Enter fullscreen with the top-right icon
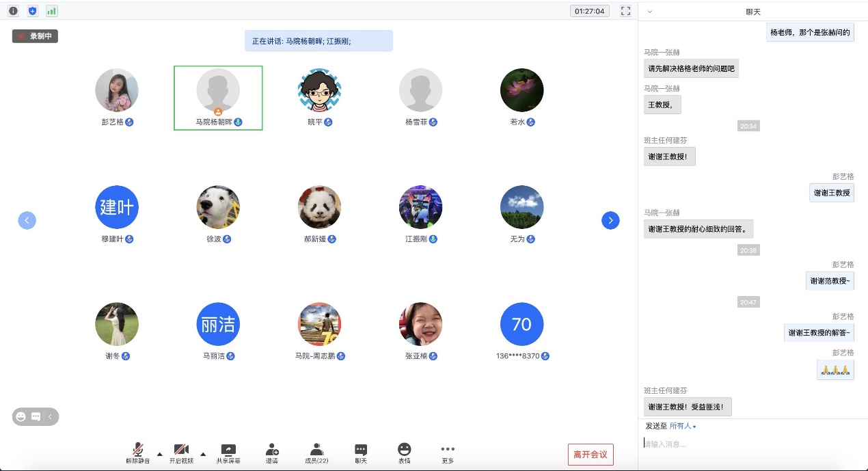Viewport: 868px width, 471px height. tap(625, 11)
